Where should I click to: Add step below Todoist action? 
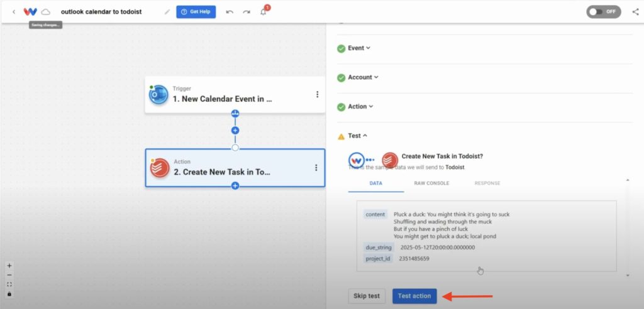[235, 186]
